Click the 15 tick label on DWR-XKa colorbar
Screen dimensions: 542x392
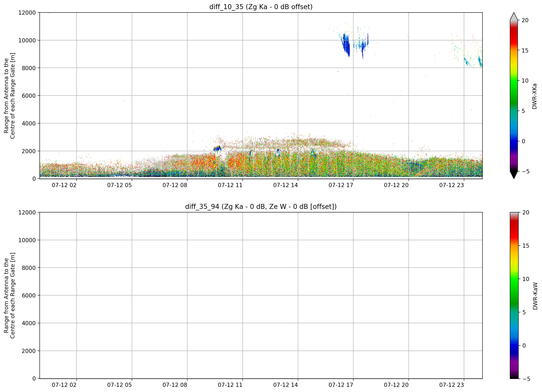tap(525, 51)
